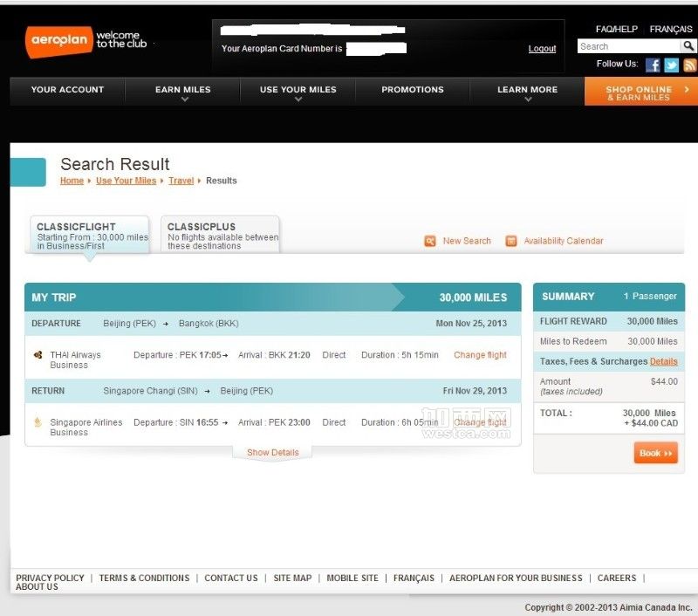The height and width of the screenshot is (616, 698).
Task: Change the THAI Airways departure flight
Action: (x=480, y=355)
